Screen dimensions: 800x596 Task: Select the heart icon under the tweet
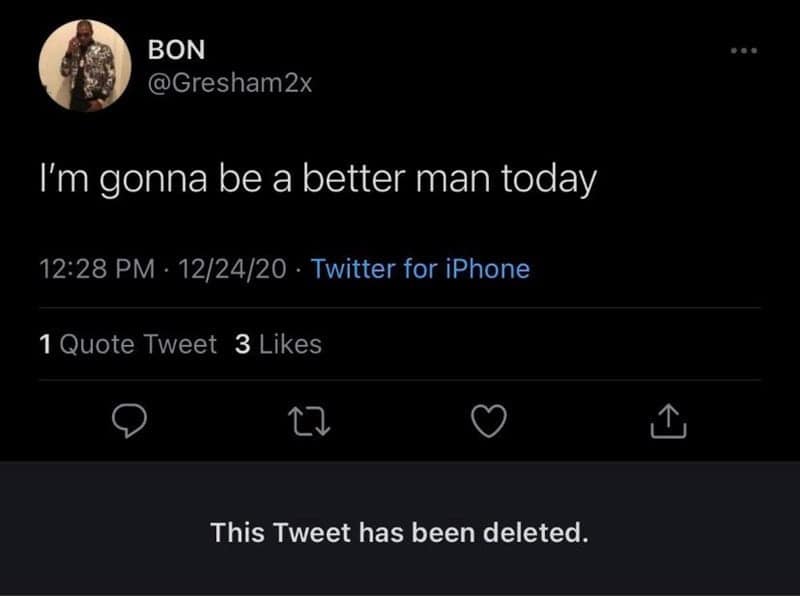click(490, 423)
